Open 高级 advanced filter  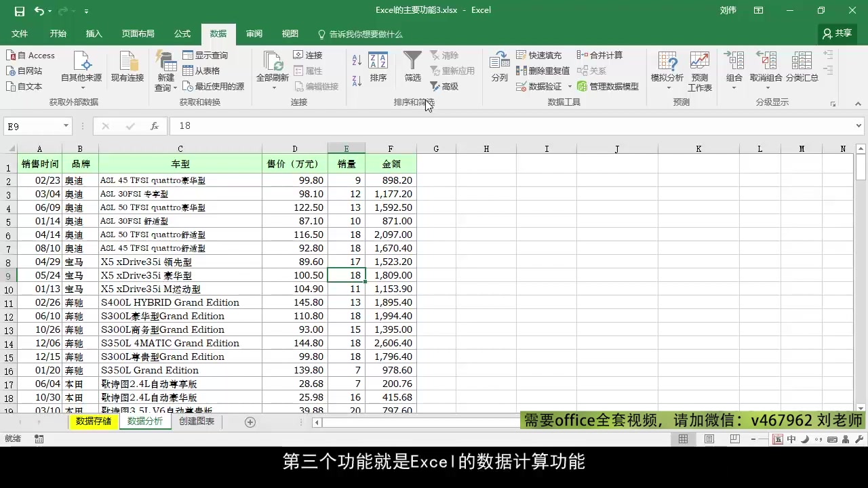(444, 86)
